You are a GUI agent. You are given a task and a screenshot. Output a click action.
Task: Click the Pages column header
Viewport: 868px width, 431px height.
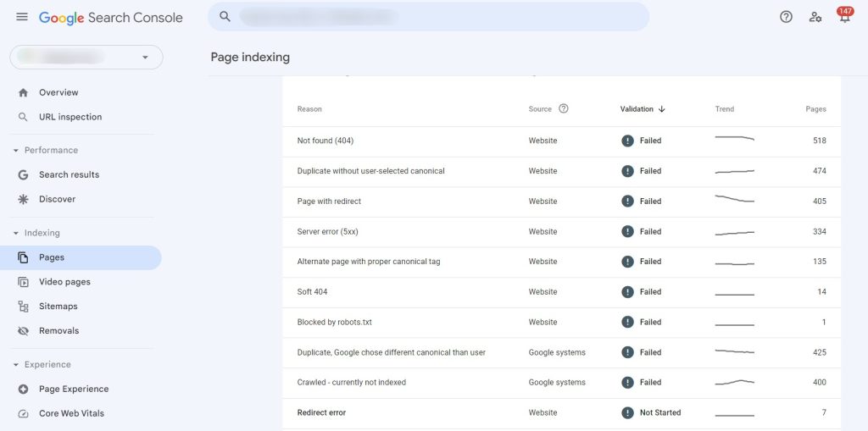(x=815, y=109)
